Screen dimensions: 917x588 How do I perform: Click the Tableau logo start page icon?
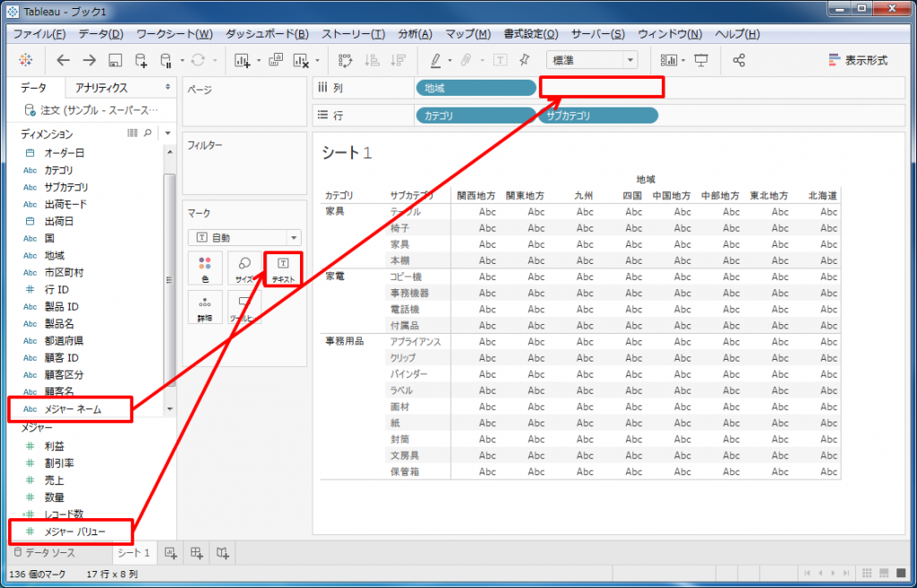[24, 60]
